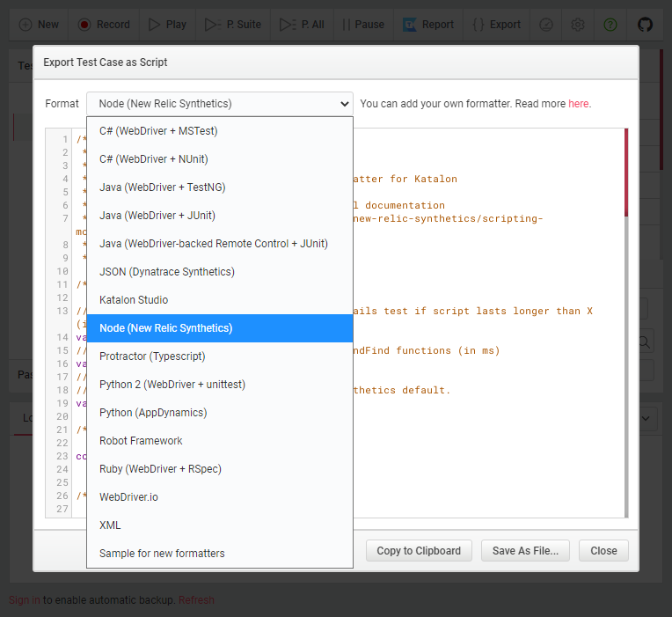Select highlighted Node (New Relic Synthetics) option
The image size is (672, 617).
220,328
